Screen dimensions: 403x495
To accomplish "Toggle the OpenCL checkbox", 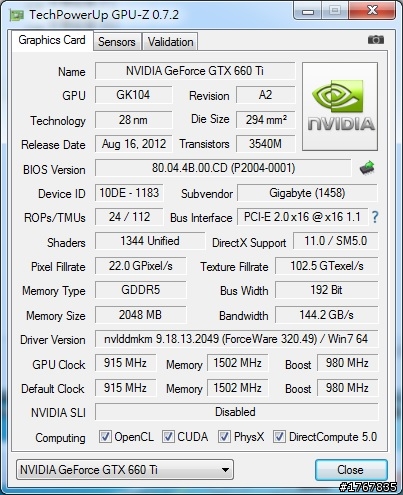I will click(x=105, y=436).
